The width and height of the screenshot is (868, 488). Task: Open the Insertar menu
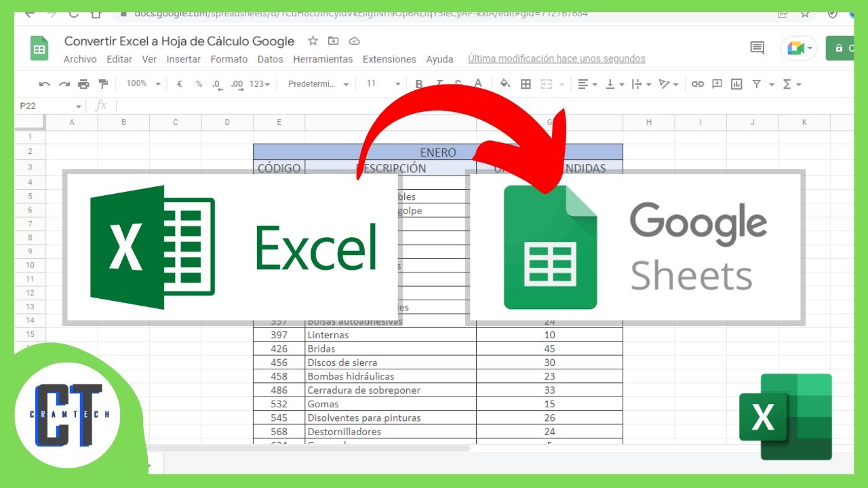[183, 60]
